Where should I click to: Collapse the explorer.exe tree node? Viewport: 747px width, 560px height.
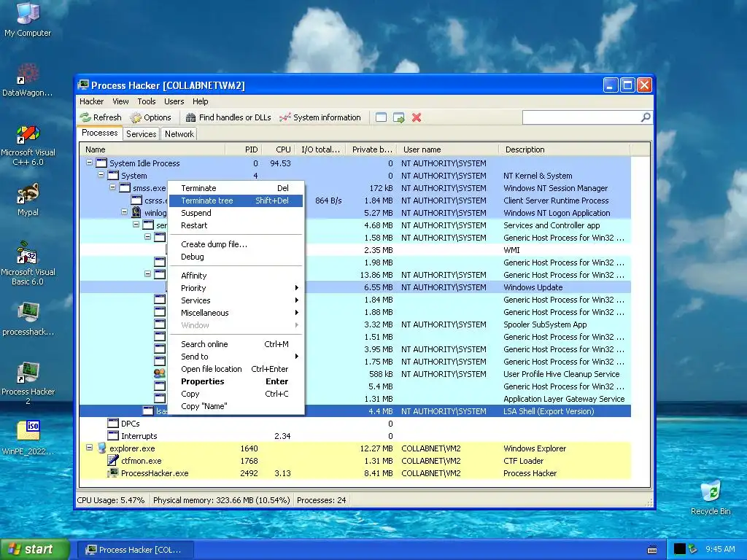(x=89, y=448)
